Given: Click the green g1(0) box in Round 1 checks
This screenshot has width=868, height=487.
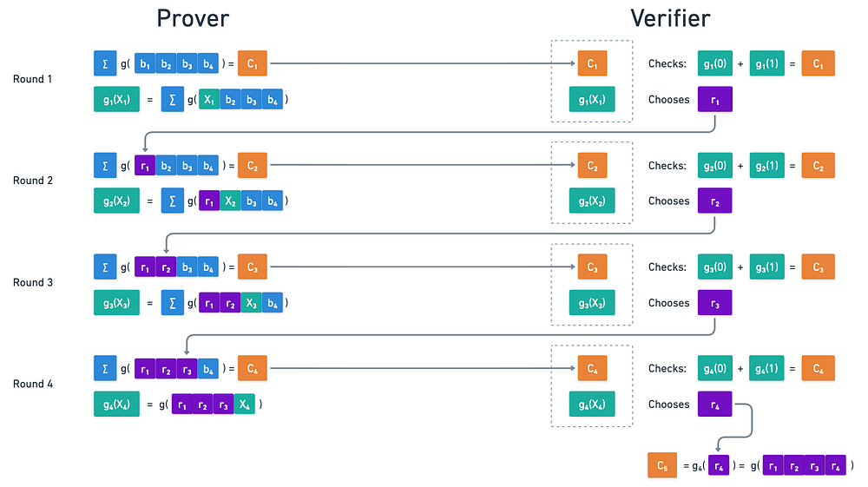Looking at the screenshot, I should pos(714,63).
